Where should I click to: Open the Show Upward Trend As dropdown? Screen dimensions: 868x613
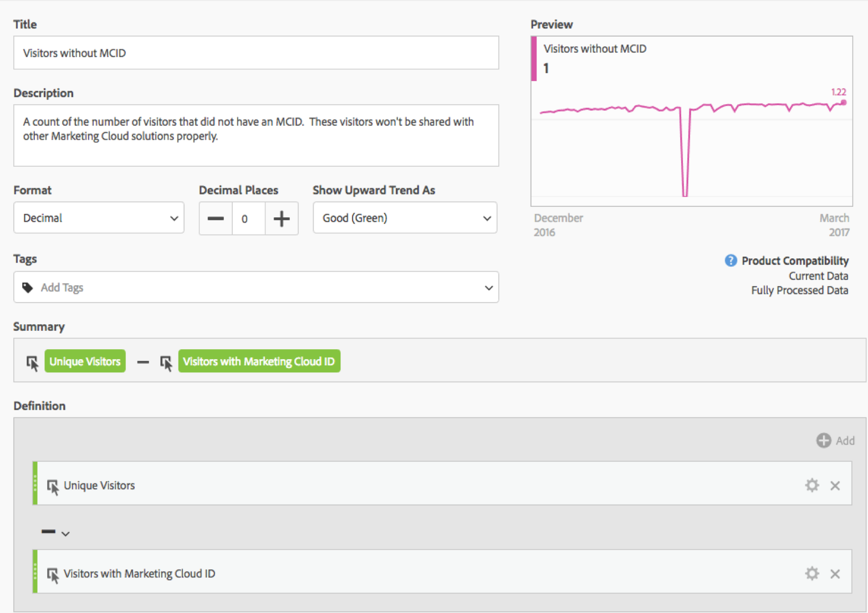point(405,218)
